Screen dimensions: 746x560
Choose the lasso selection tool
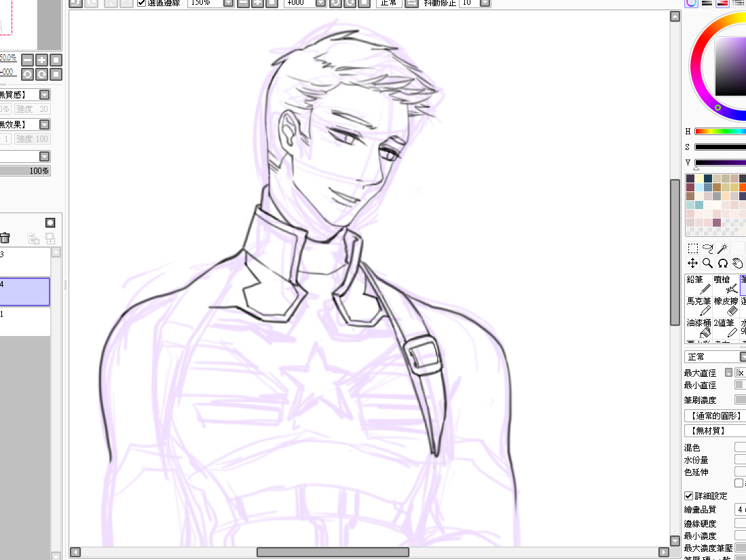(708, 248)
